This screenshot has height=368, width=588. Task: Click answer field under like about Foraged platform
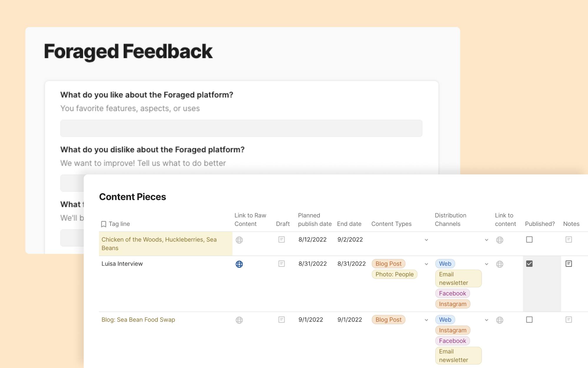click(x=241, y=128)
